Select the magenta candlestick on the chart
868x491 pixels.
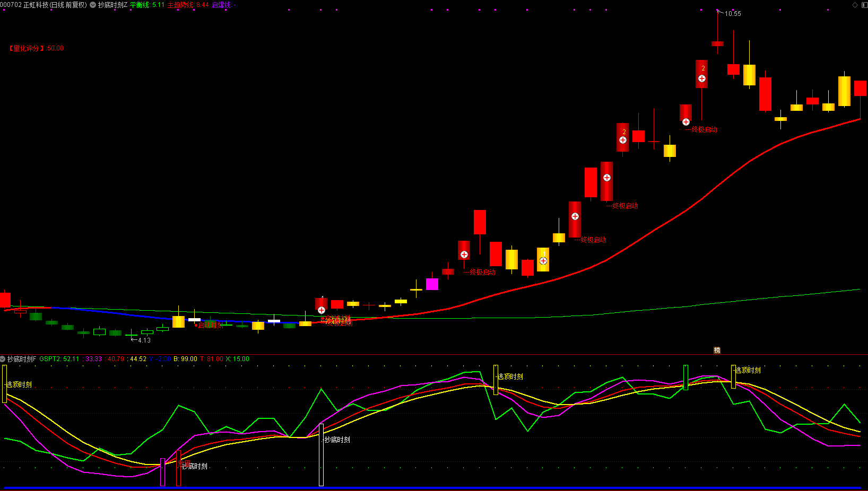(x=432, y=284)
